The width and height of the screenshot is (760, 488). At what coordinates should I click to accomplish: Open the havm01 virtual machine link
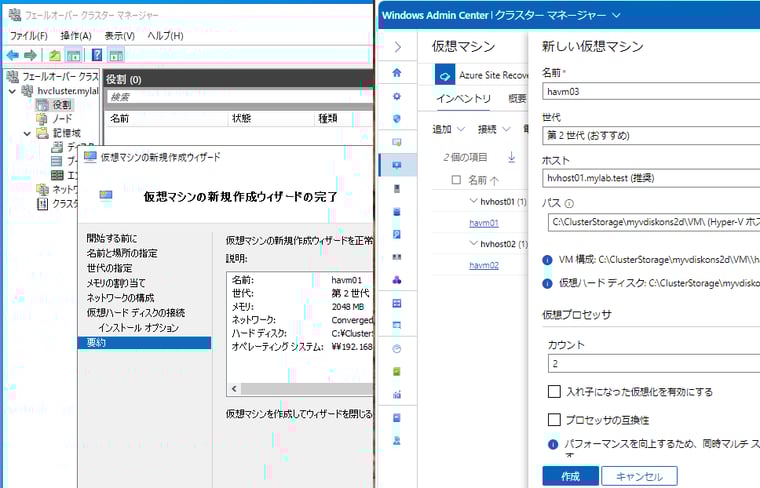[484, 223]
